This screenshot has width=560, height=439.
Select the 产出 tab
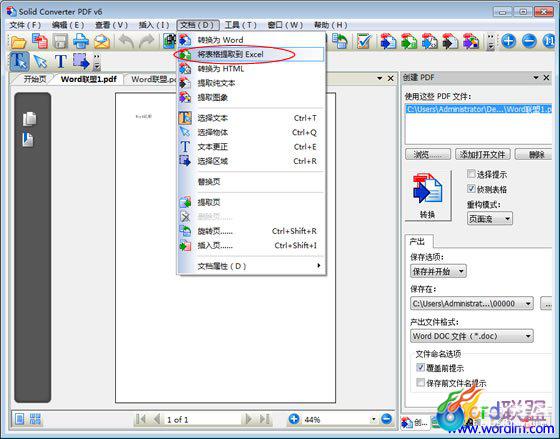[418, 241]
